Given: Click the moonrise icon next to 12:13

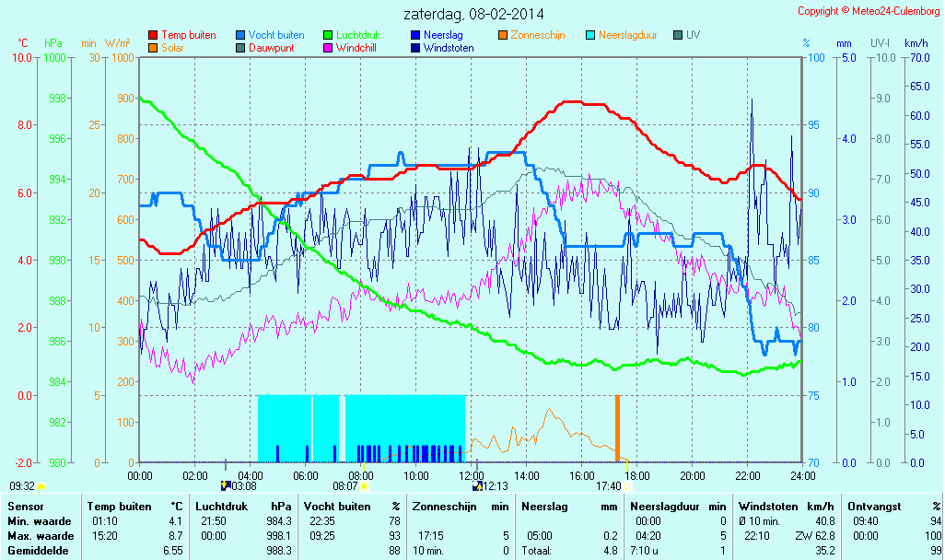Looking at the screenshot, I should coord(476,485).
